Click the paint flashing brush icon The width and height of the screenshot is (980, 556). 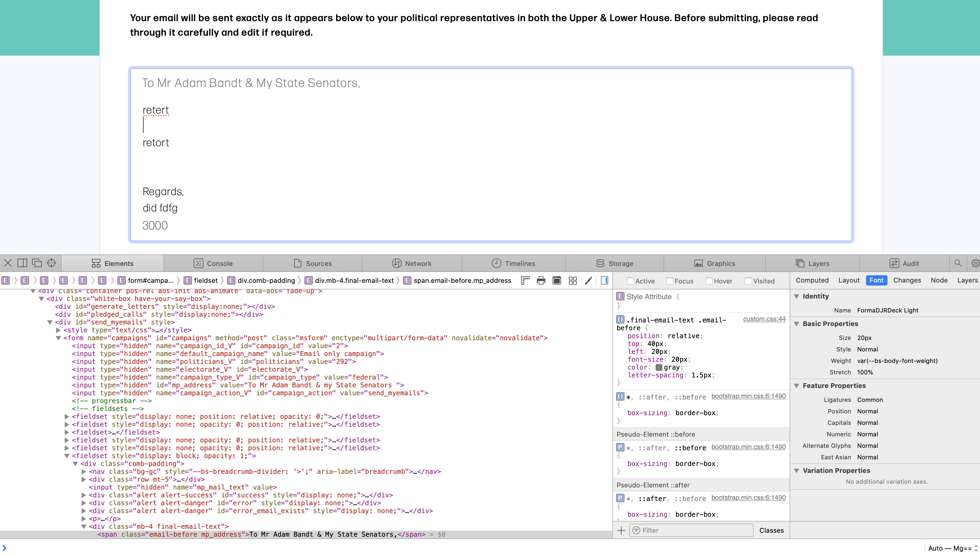(x=588, y=281)
